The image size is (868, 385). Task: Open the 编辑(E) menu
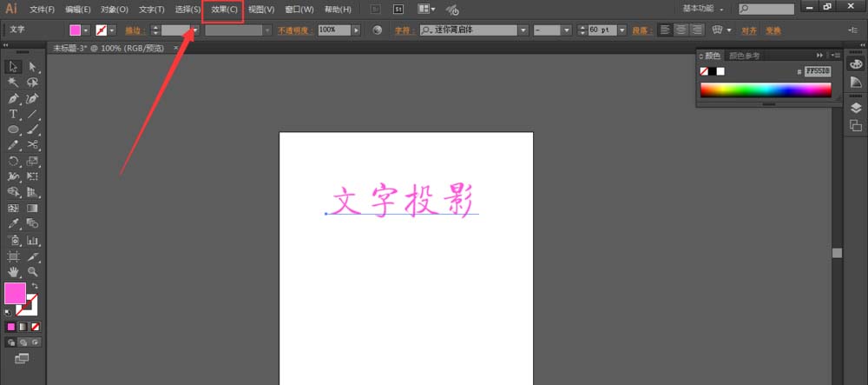click(78, 10)
